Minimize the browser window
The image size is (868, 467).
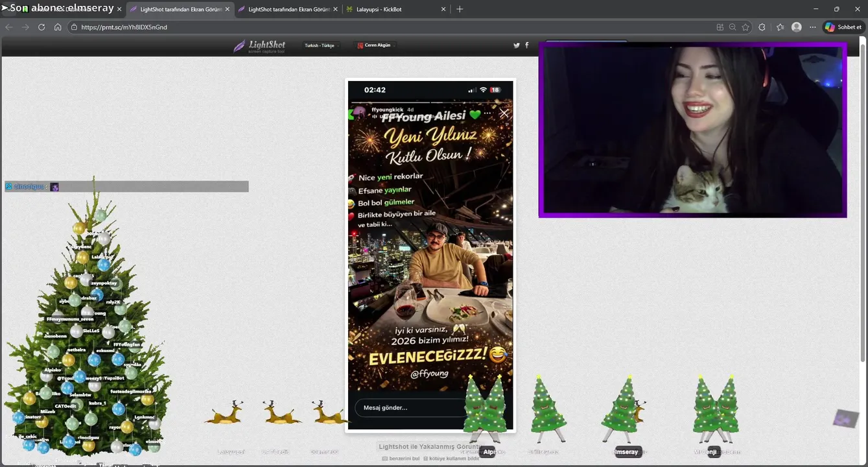(x=815, y=9)
